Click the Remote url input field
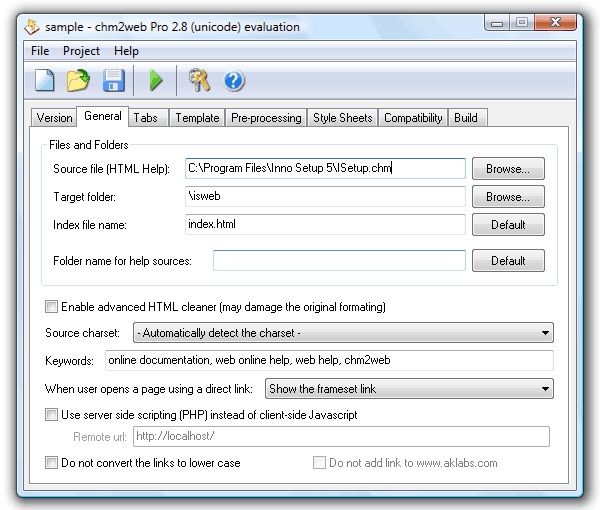600x510 pixels. [x=341, y=436]
